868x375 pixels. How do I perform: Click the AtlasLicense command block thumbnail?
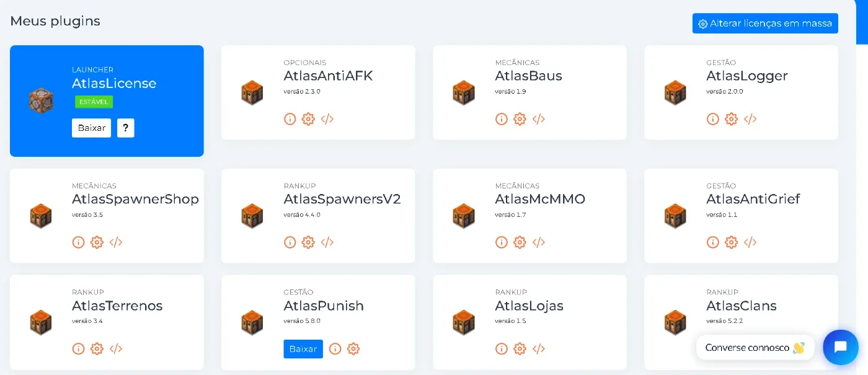pos(41,100)
